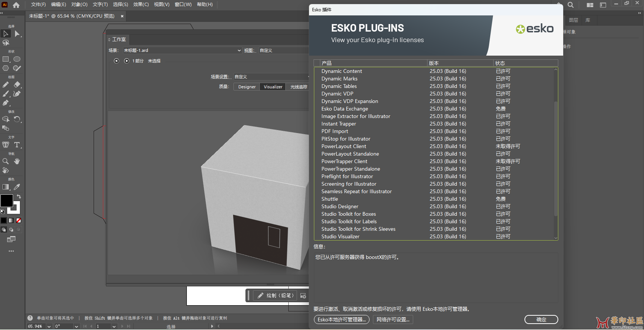Collapse the 工作室 panel
644x330 pixels.
point(109,39)
